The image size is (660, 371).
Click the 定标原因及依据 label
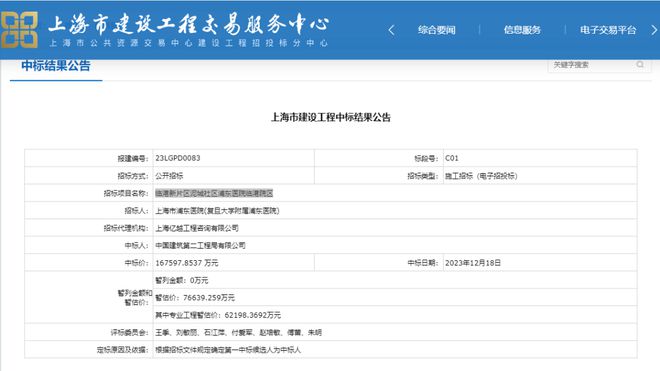[x=122, y=350]
